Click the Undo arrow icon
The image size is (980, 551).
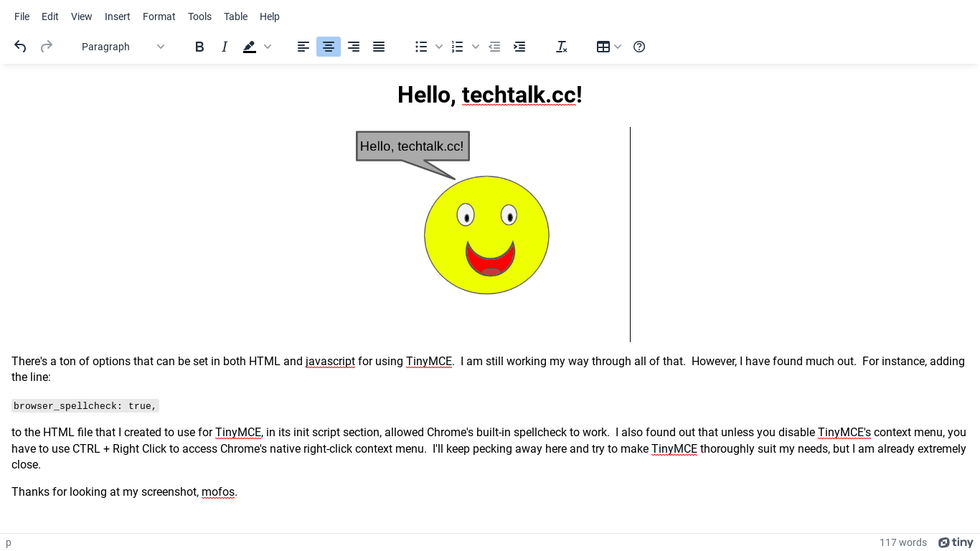click(x=20, y=47)
